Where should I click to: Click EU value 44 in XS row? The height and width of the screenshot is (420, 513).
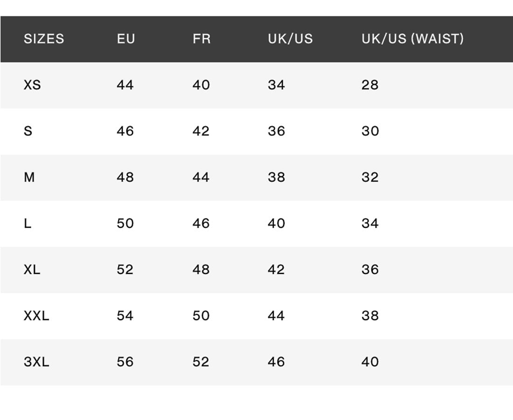[x=125, y=85]
